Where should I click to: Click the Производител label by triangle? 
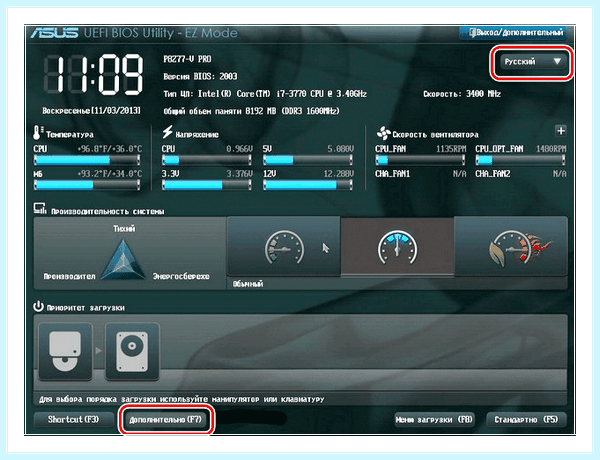69,276
